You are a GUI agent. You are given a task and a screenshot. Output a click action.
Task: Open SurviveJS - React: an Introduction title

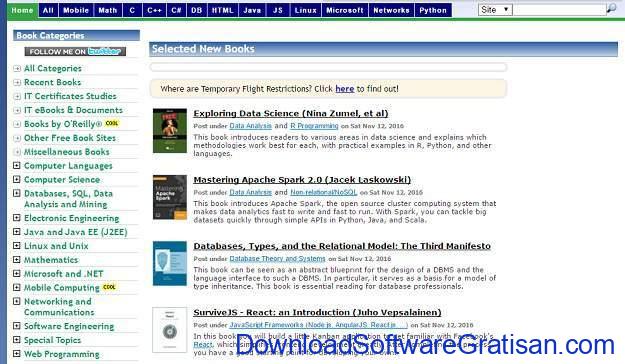pos(317,313)
